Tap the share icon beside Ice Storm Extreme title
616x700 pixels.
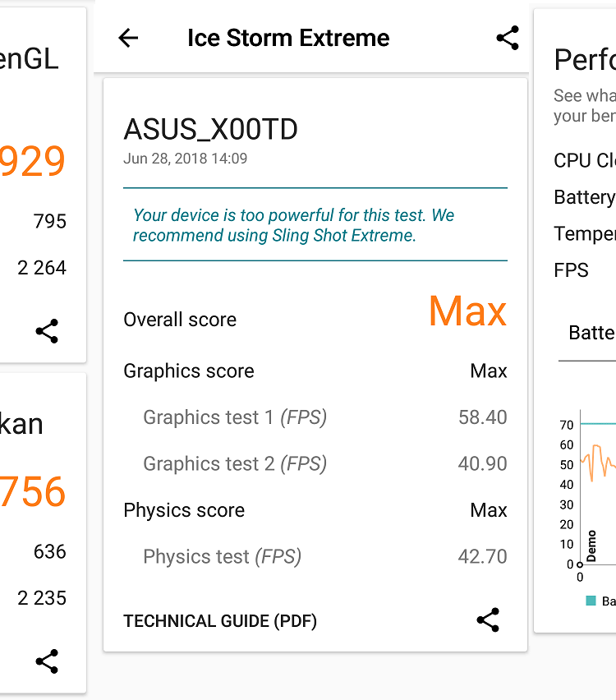tap(508, 38)
